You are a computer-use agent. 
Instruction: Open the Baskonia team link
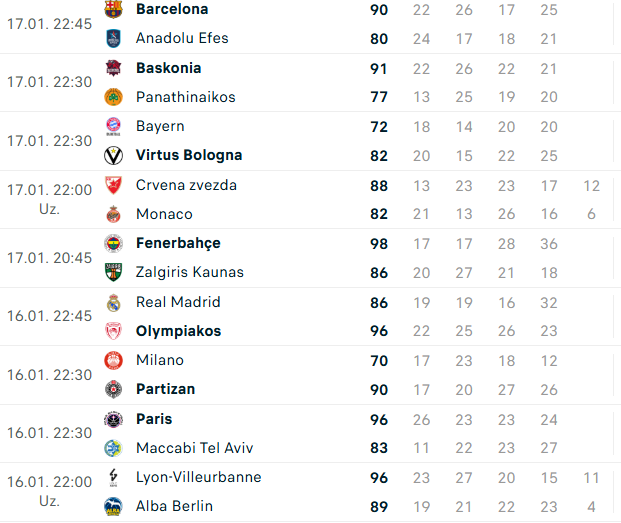coord(169,68)
